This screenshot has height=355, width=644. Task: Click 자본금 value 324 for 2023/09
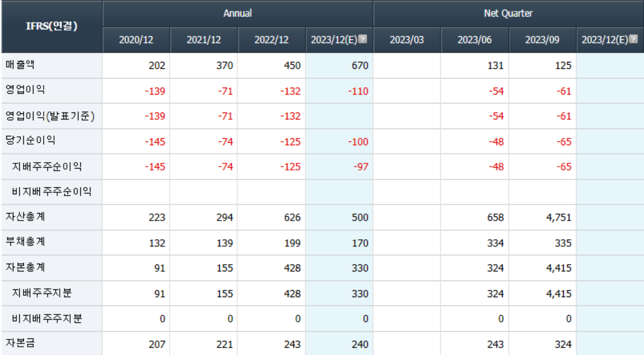563,344
